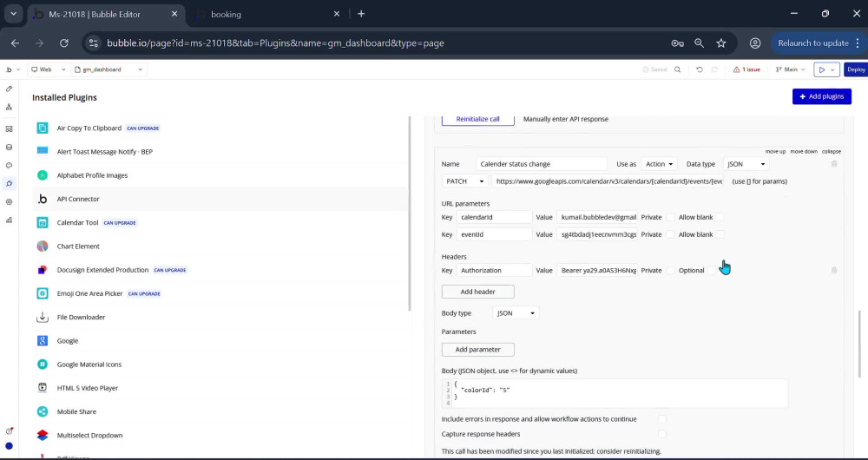Click the Redo arrow in editor toolbar
The width and height of the screenshot is (868, 460).
(714, 69)
